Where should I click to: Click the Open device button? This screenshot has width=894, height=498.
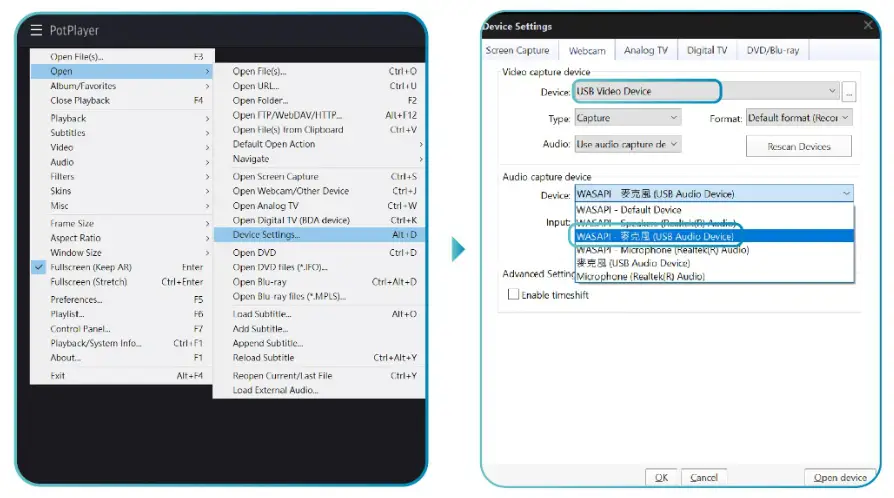(840, 477)
